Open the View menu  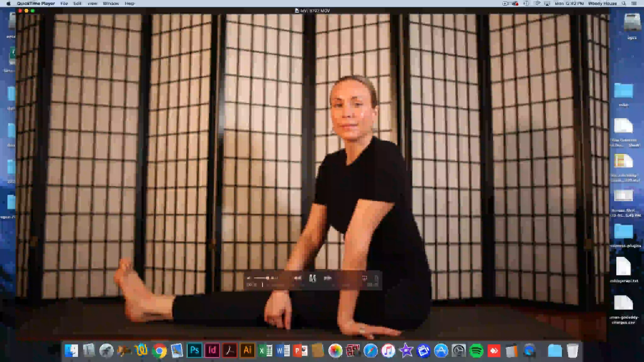pos(92,3)
